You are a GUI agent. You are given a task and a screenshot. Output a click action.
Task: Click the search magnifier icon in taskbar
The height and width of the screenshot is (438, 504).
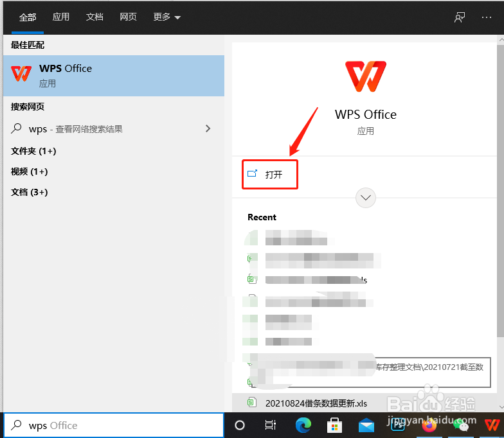point(16,425)
